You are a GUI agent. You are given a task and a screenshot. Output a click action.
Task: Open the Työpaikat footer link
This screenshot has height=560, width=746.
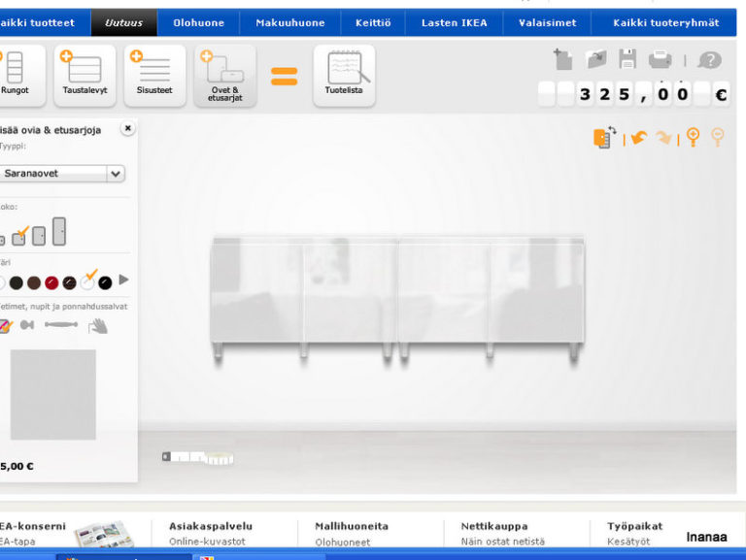point(634,526)
